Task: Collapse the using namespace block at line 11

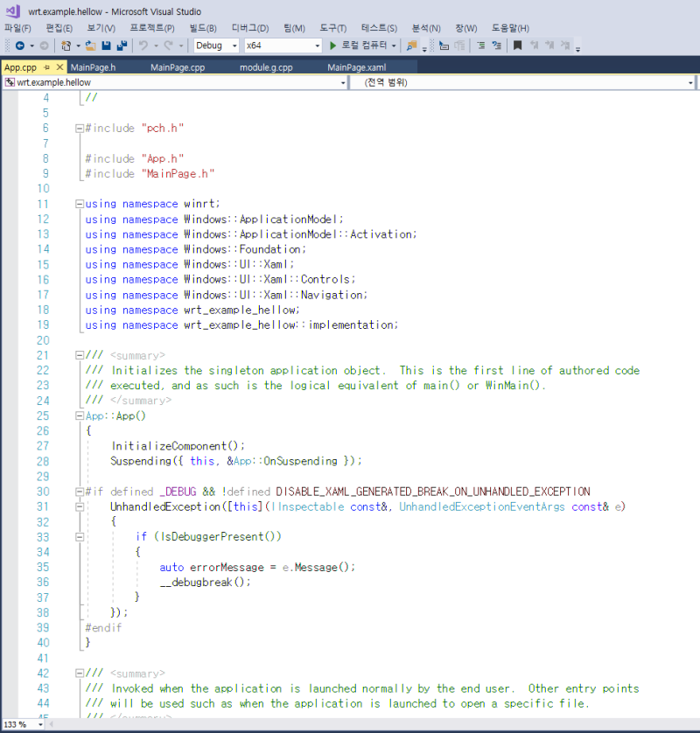Action: pos(79,203)
